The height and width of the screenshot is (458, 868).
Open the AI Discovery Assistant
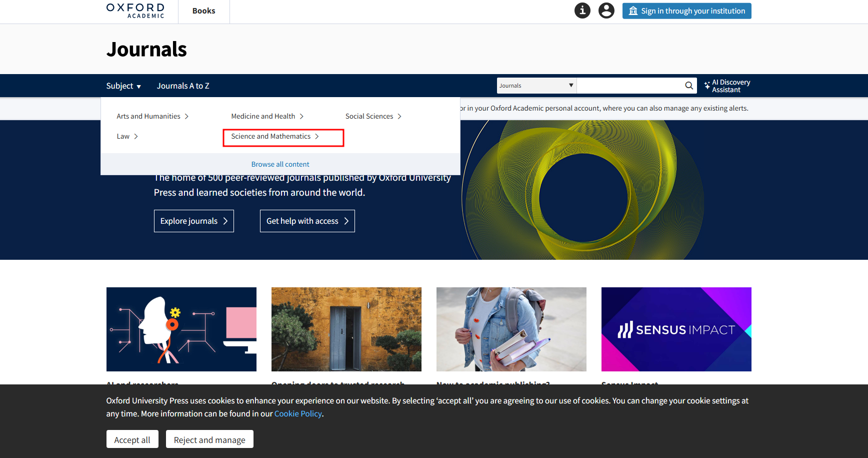tap(727, 86)
